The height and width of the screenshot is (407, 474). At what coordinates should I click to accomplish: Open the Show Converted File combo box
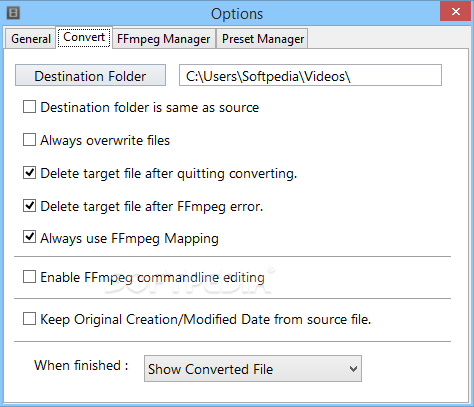(x=253, y=369)
